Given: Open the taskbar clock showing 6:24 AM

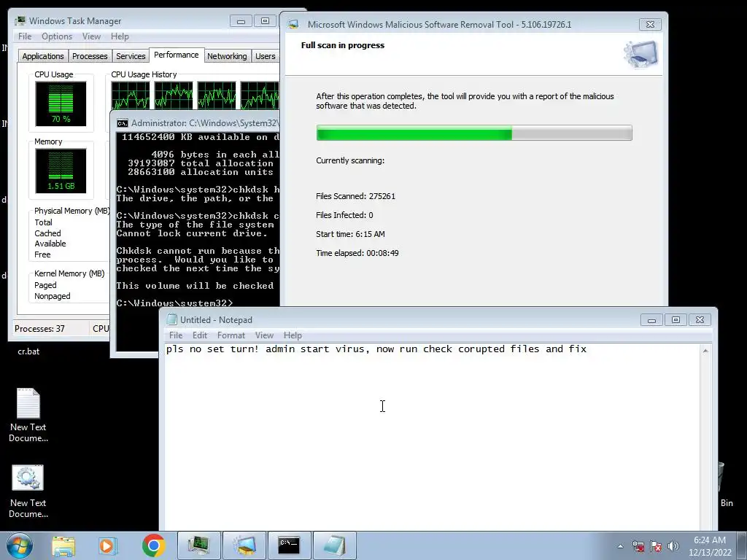Looking at the screenshot, I should pos(710,546).
